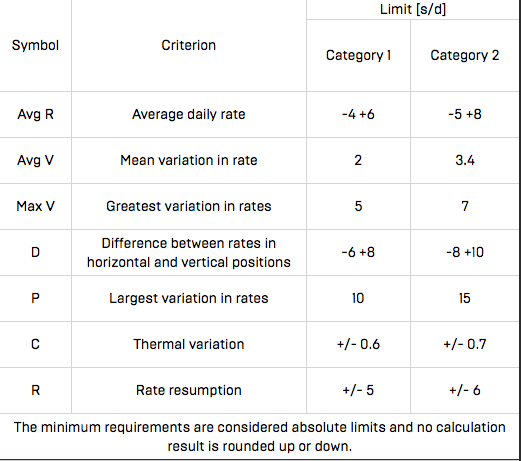This screenshot has height=461, width=521.
Task: Select the Max V symbol cell
Action: click(x=35, y=206)
